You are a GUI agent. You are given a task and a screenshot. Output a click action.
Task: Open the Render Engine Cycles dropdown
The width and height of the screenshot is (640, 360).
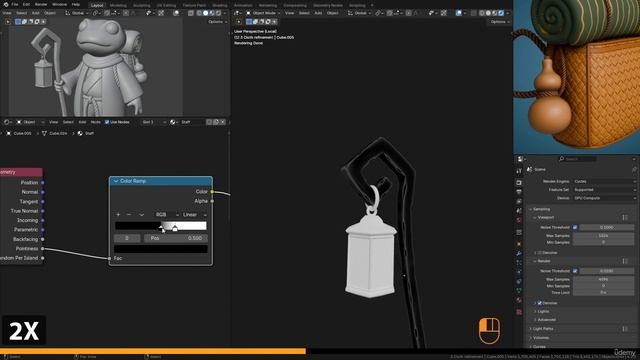tap(604, 181)
